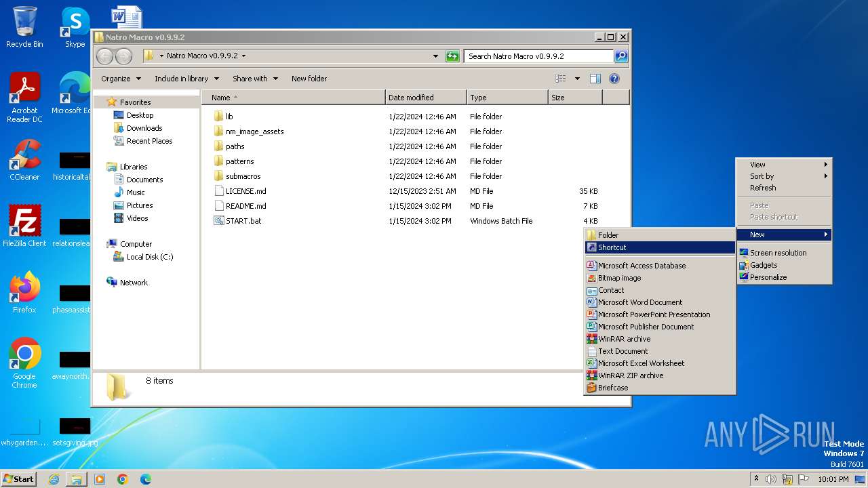Image resolution: width=868 pixels, height=488 pixels.
Task: Click the Explorer forward navigation arrow
Action: click(123, 56)
